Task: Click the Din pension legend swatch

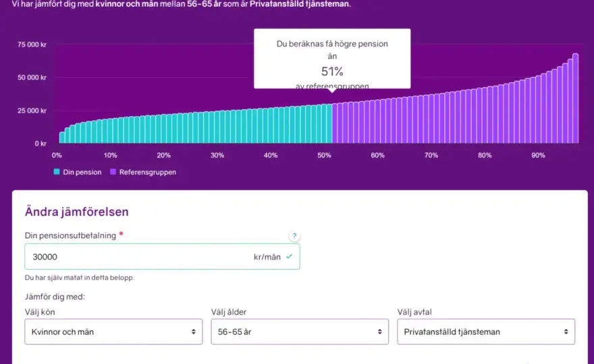Action: pyautogui.click(x=57, y=172)
